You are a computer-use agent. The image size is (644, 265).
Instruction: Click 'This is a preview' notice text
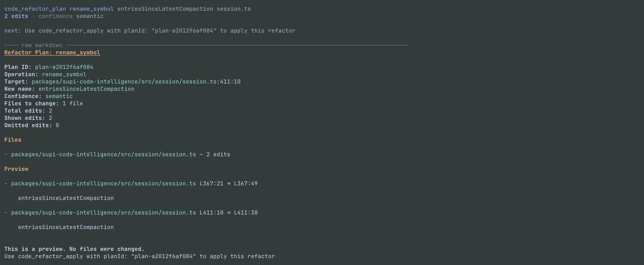[74, 249]
